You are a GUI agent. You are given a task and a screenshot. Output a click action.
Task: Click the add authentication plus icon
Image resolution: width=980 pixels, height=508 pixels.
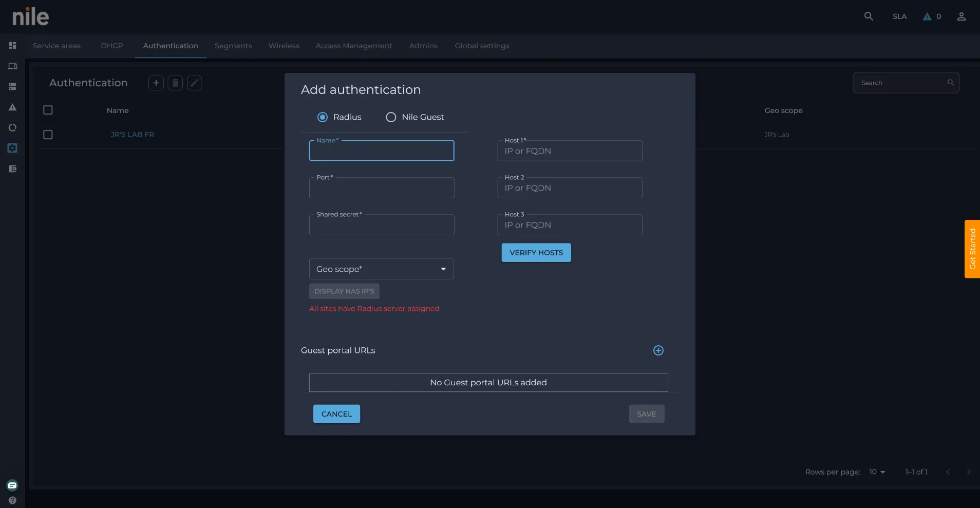(156, 83)
